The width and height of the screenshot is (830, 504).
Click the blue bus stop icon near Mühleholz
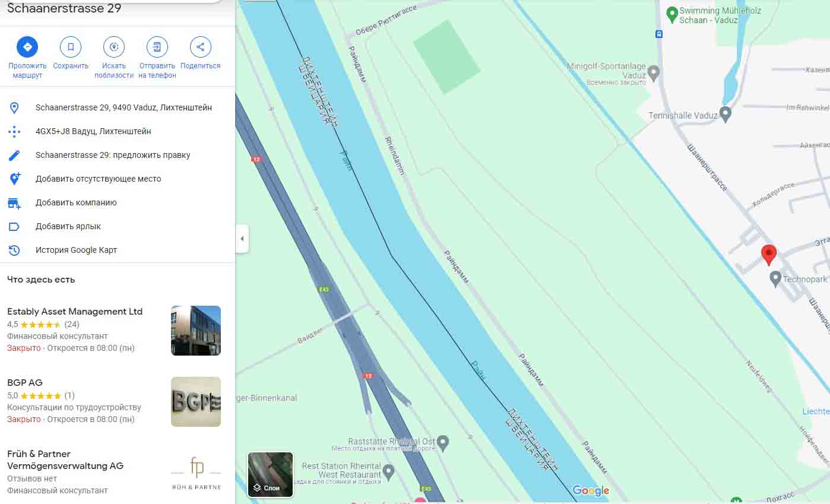[x=659, y=34]
